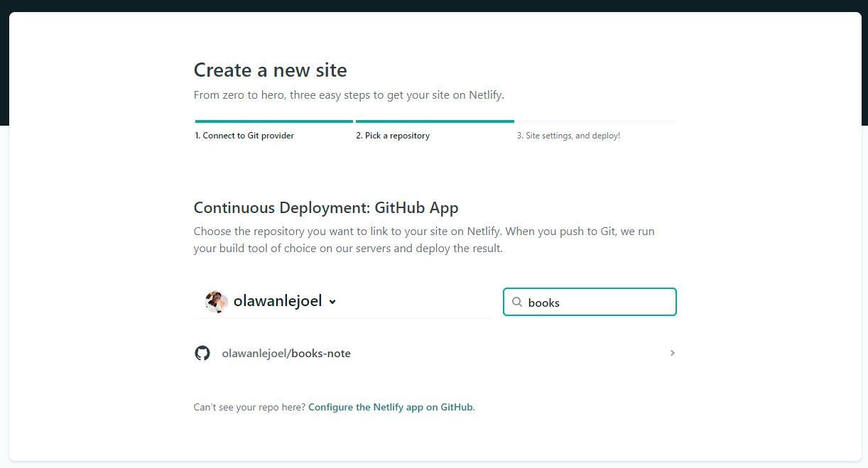Image resolution: width=868 pixels, height=468 pixels.
Task: Click the chevron arrow on books-note row
Action: (x=672, y=353)
